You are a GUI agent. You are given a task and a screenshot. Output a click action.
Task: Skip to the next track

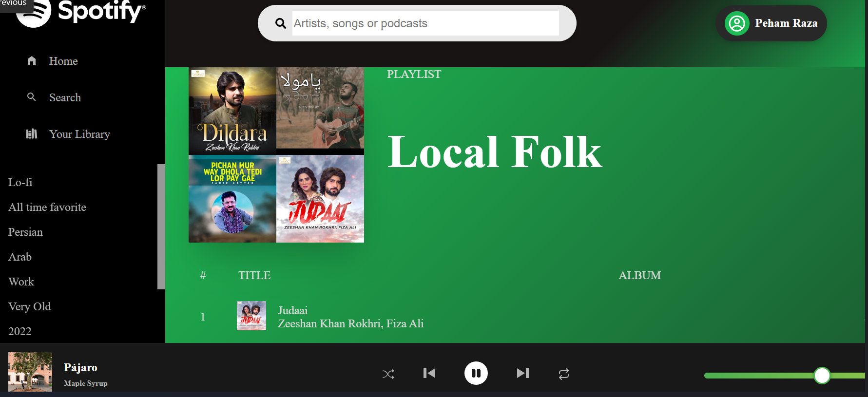point(522,373)
